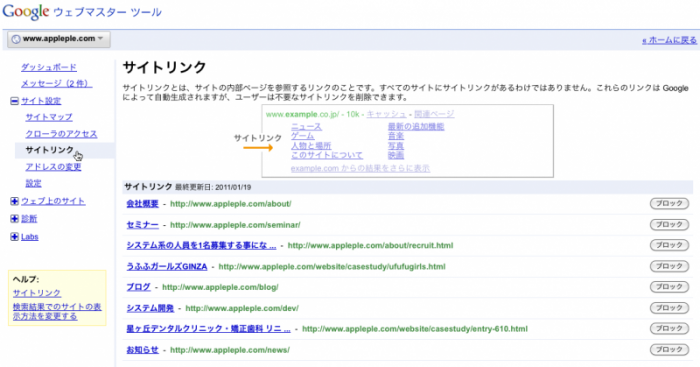700x367 pixels.
Task: Block the セミナー sitelink
Action: click(669, 224)
